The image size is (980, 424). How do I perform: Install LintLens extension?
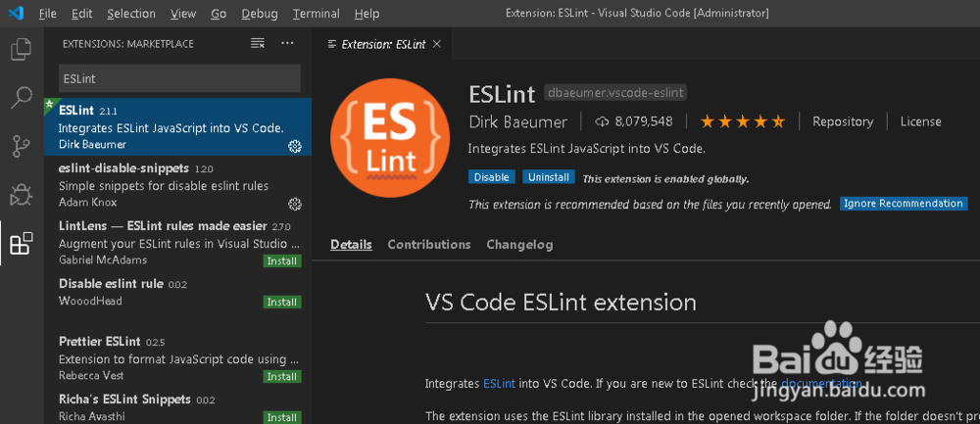282,261
